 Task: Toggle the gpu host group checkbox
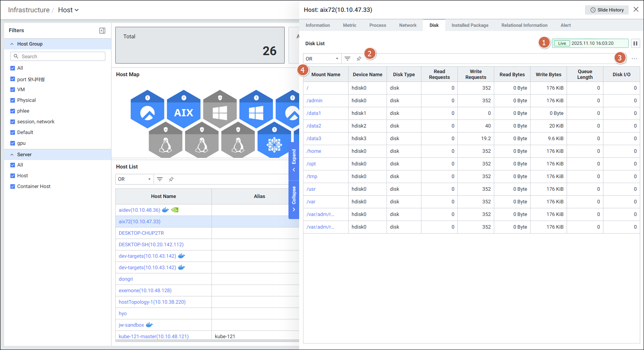tap(13, 143)
